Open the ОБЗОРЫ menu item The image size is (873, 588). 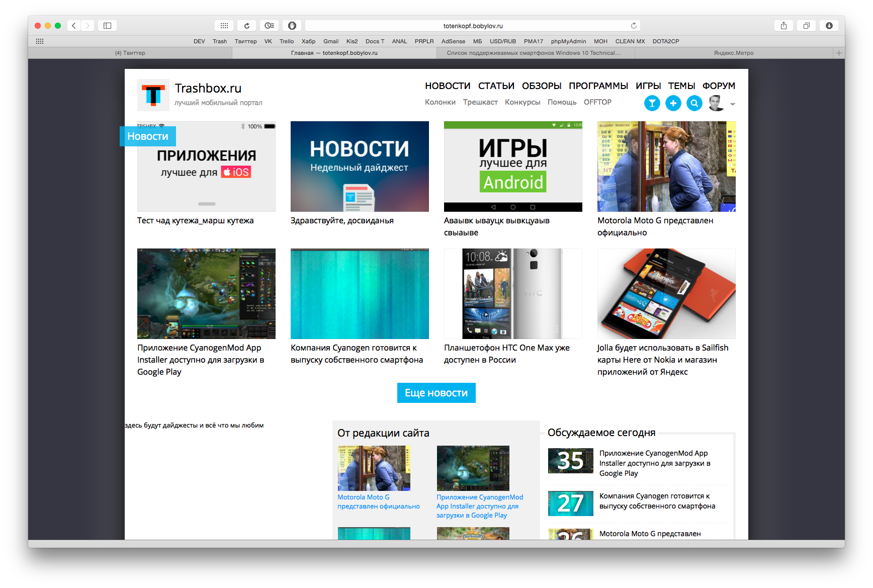[542, 86]
